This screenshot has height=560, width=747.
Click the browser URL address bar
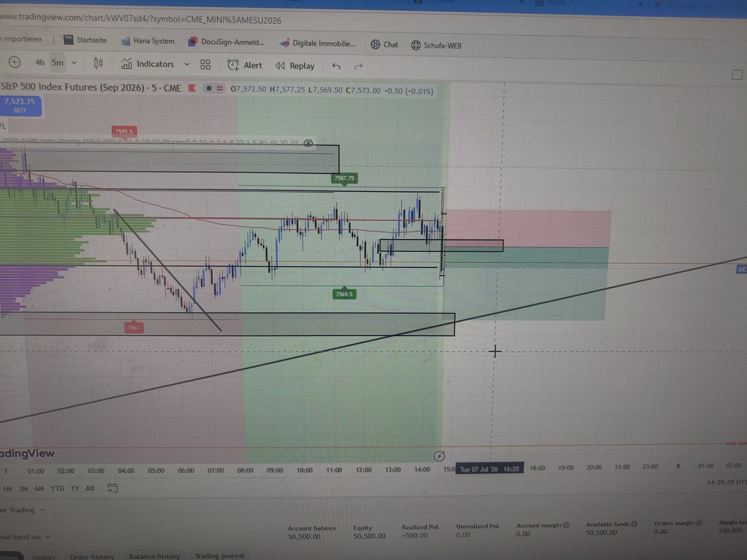click(x=141, y=20)
